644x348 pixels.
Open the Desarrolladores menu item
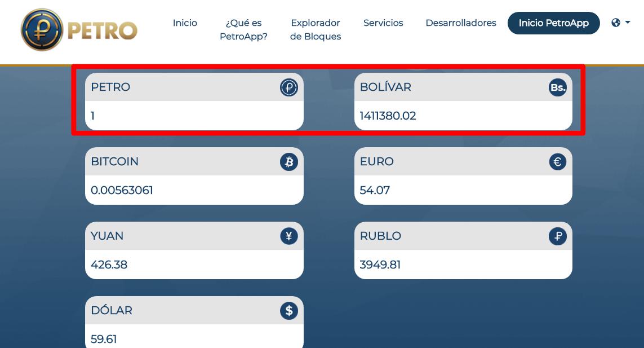pyautogui.click(x=461, y=23)
